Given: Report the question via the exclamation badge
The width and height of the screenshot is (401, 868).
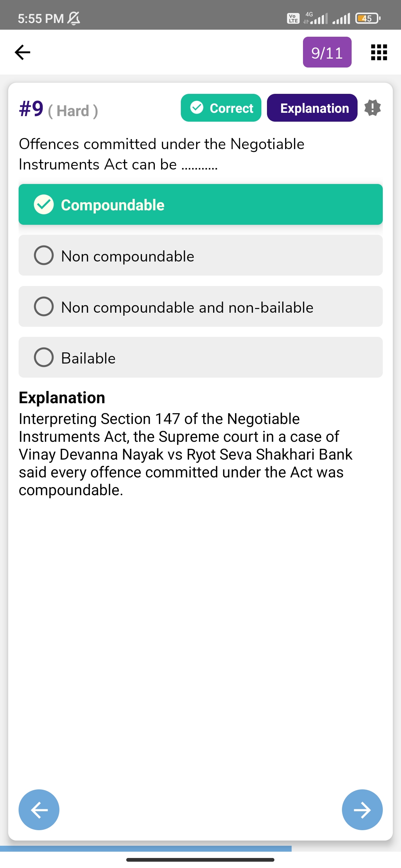Looking at the screenshot, I should (372, 108).
